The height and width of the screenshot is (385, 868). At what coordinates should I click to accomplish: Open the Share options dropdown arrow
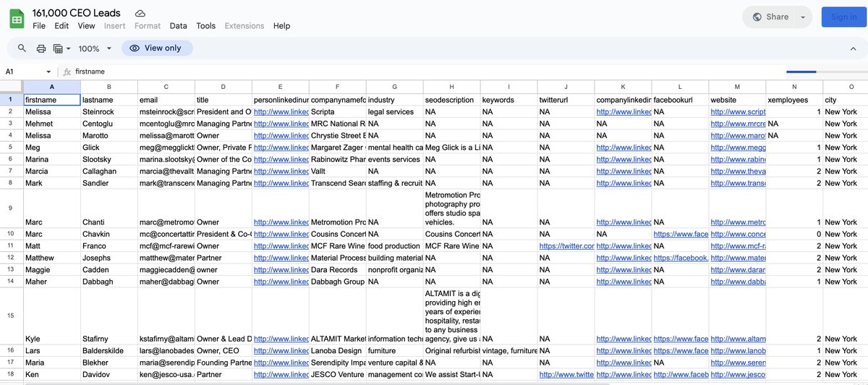click(x=803, y=17)
